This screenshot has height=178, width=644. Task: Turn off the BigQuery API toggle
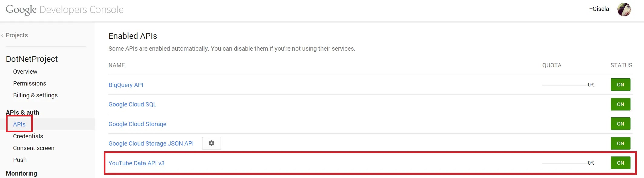[620, 85]
